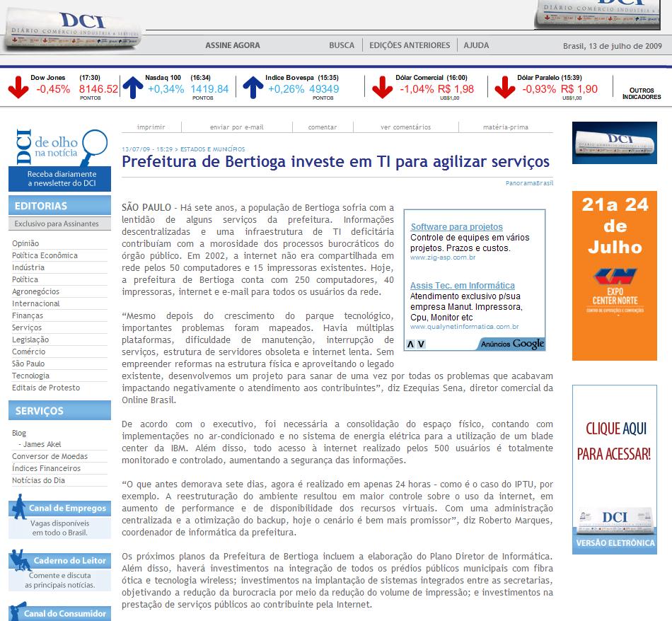Click the Indice Bovespa up arrow icon
Image resolution: width=672 pixels, height=621 pixels.
tap(253, 87)
